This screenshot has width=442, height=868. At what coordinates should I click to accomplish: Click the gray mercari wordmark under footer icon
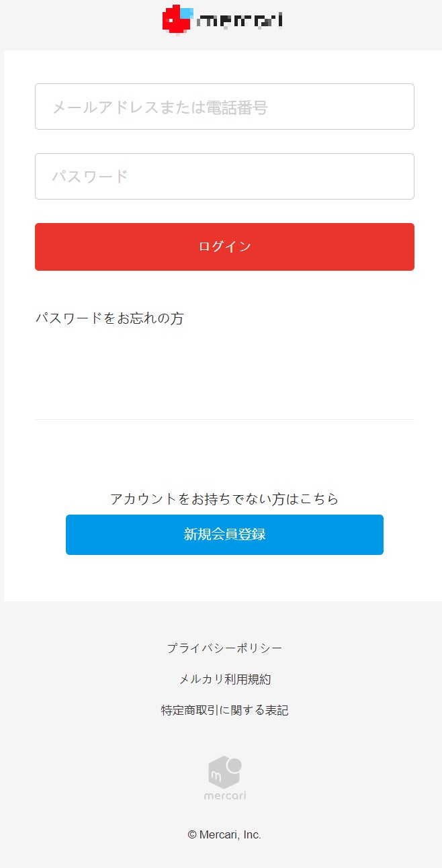[x=225, y=795]
